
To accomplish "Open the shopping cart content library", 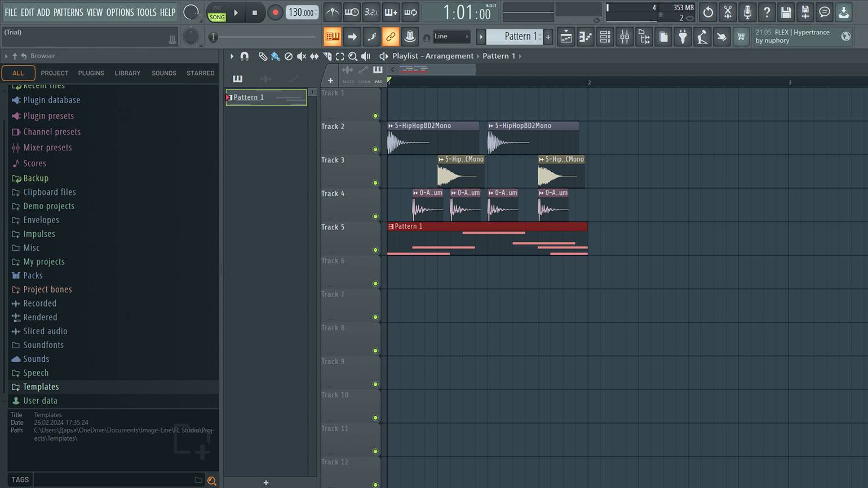I will (x=741, y=37).
